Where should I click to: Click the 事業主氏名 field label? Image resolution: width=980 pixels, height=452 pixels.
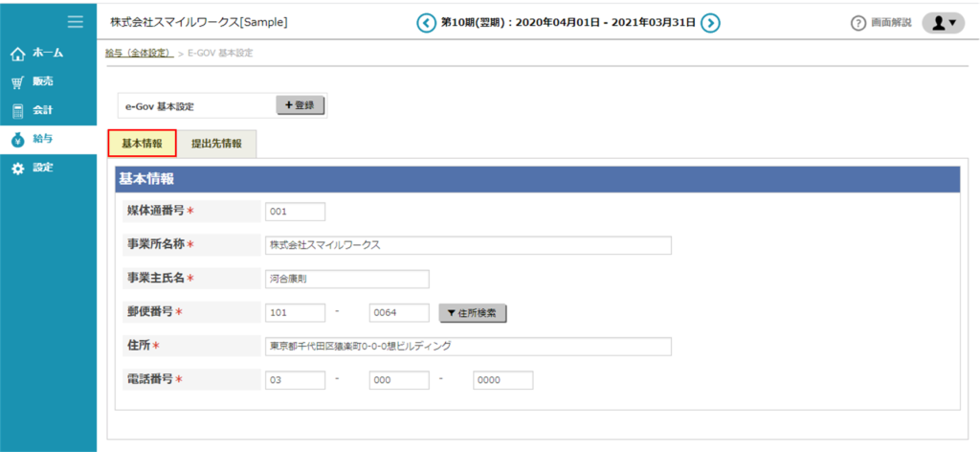coord(156,279)
